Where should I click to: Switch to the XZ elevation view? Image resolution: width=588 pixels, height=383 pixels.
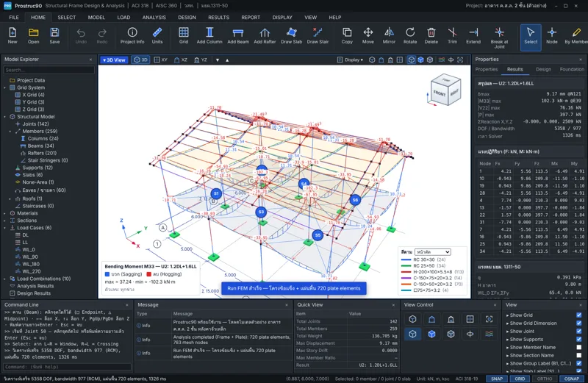pos(180,60)
